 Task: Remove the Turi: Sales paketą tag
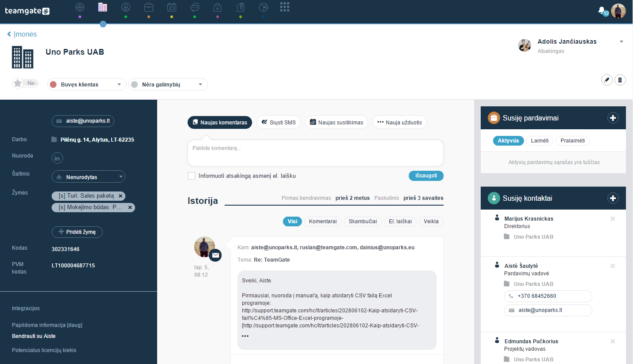coord(121,196)
